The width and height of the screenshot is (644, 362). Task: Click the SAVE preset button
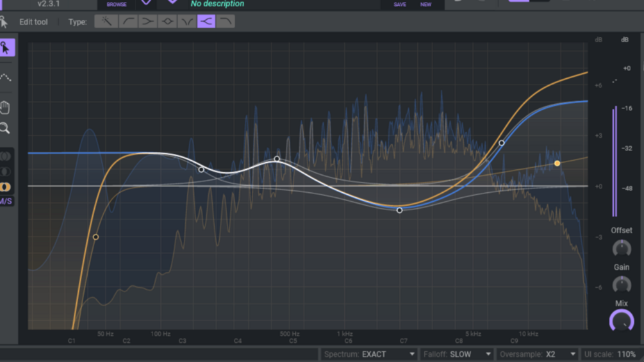point(400,4)
